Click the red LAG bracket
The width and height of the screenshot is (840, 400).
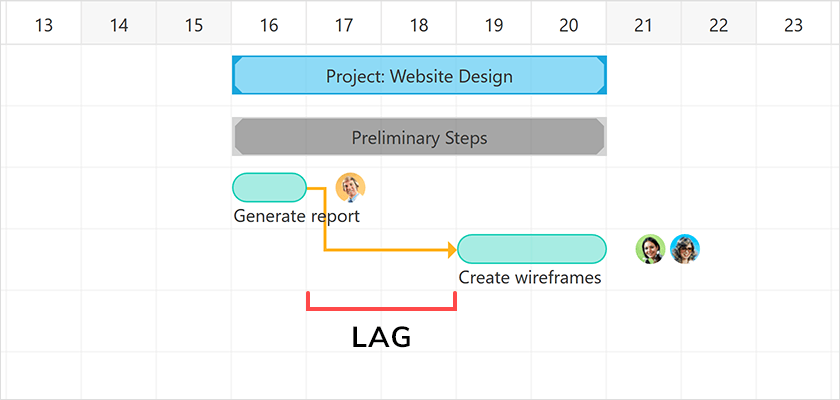pos(381,301)
